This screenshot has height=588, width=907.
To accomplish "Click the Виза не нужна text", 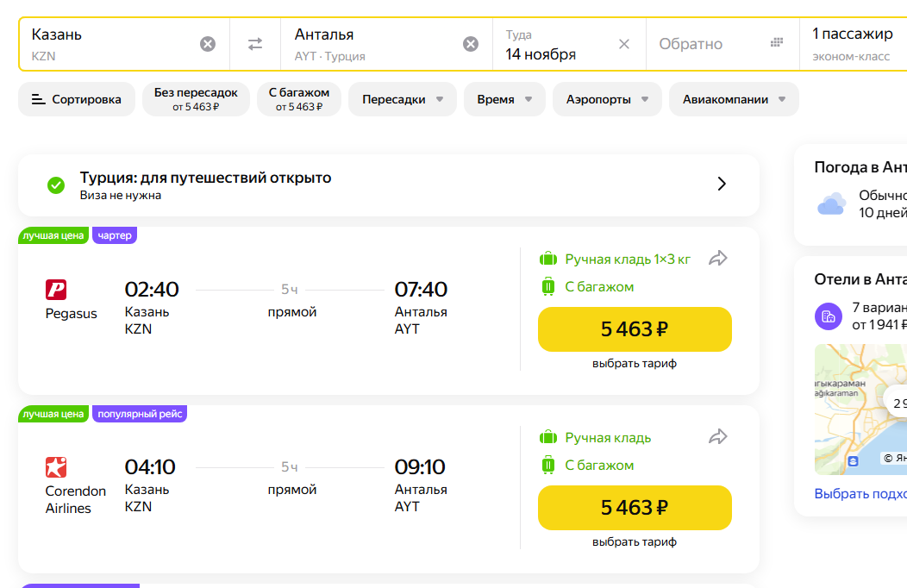I will [121, 196].
